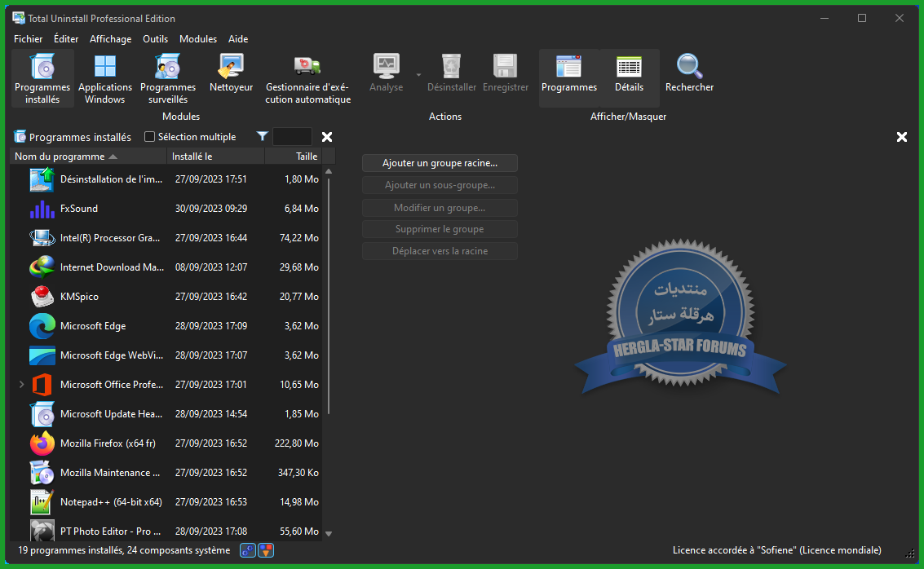
Task: Expand the Microsoft Office Professional group
Action: [x=22, y=385]
